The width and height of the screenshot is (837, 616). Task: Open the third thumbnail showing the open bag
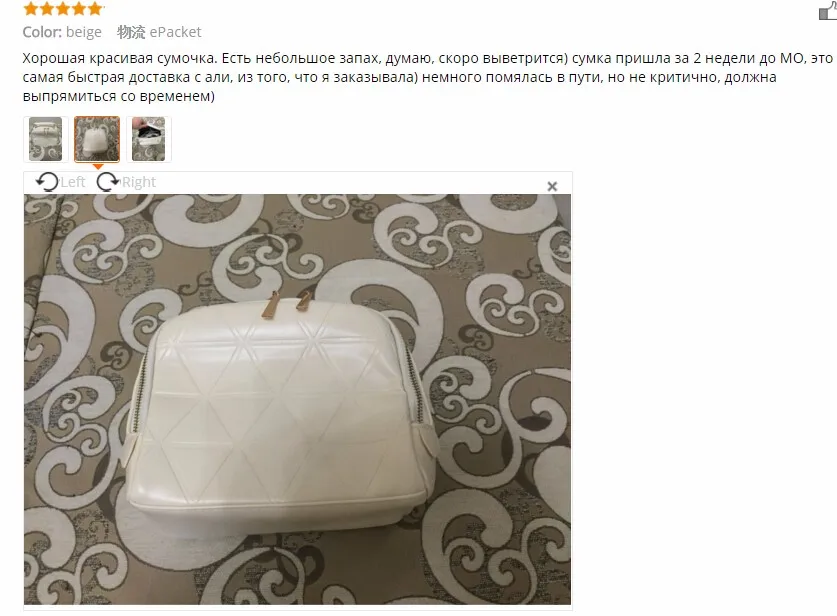pos(148,139)
